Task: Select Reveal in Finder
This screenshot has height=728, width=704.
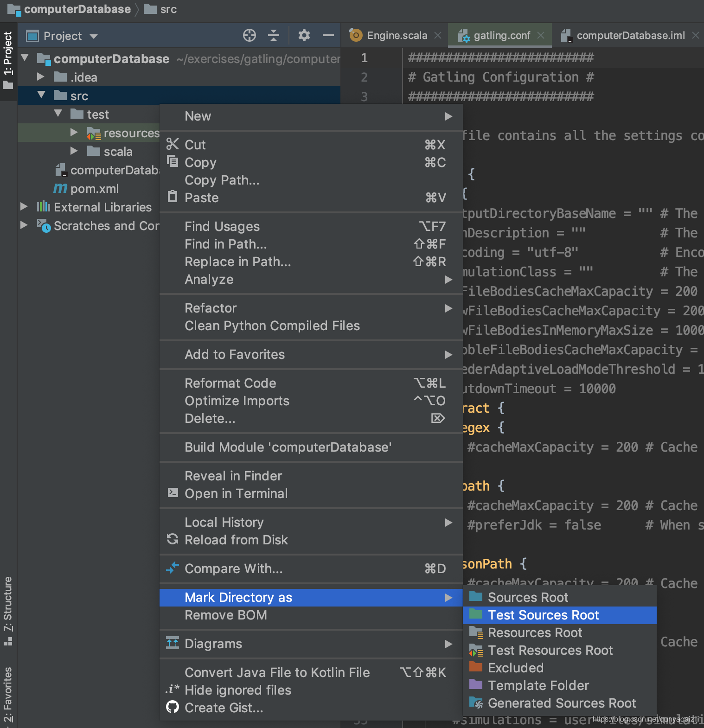Action: coord(311,476)
